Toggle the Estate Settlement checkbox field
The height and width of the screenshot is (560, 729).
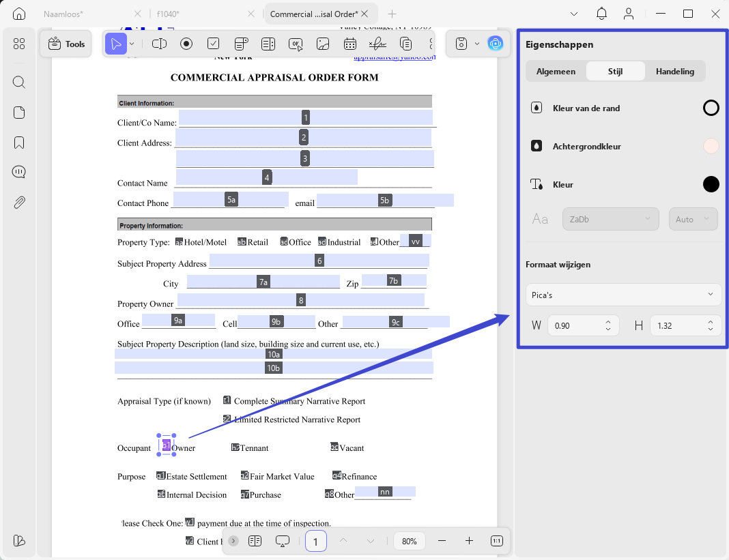click(161, 475)
